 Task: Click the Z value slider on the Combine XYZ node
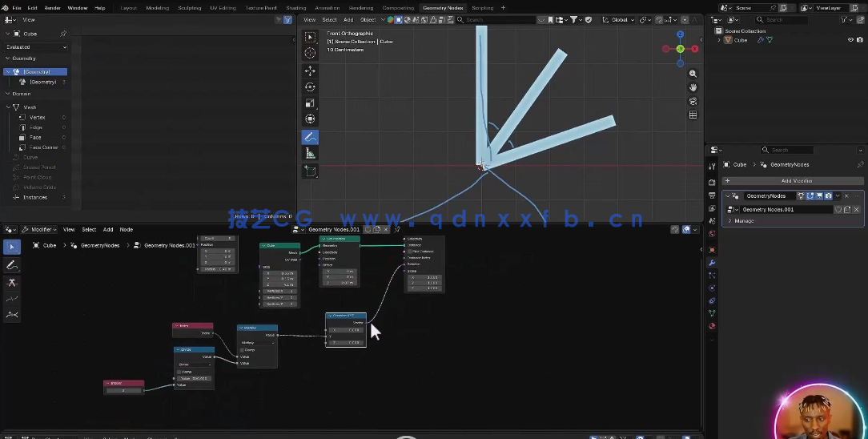pyautogui.click(x=346, y=342)
